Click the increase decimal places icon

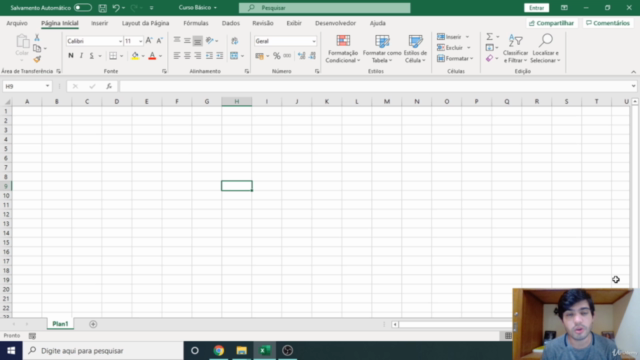pos(302,56)
